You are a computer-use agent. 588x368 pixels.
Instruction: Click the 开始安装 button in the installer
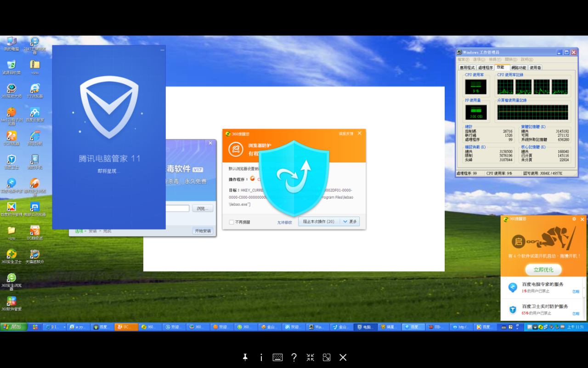click(x=203, y=231)
